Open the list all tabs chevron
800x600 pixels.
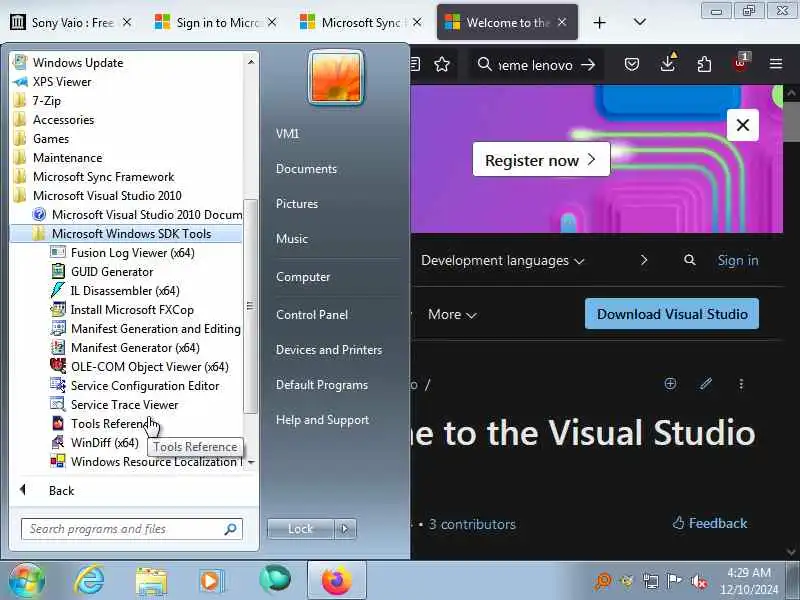tap(639, 22)
